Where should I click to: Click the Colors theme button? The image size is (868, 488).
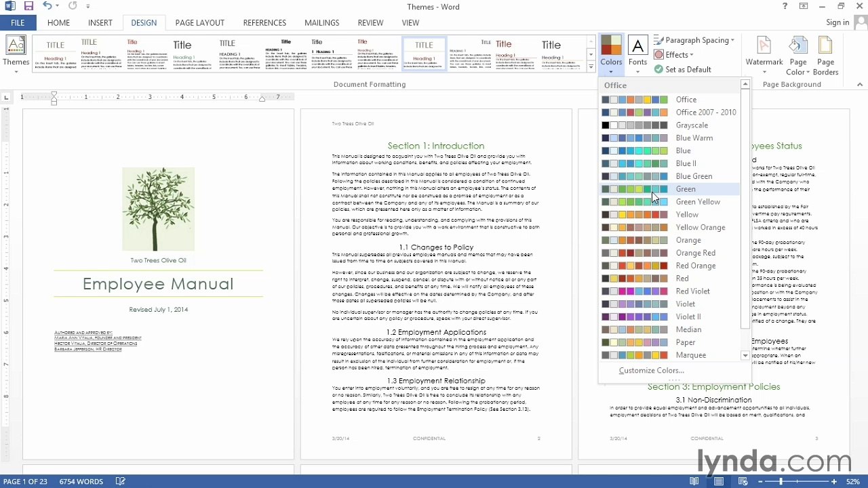(611, 55)
